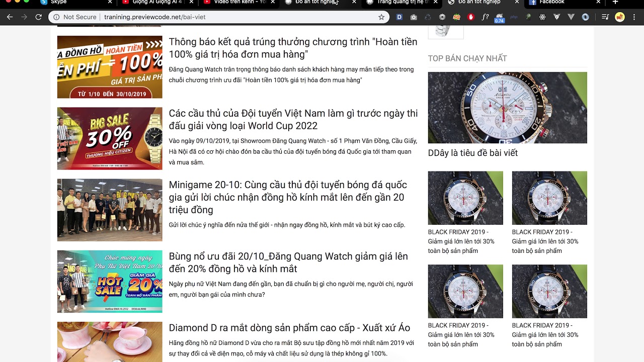The height and width of the screenshot is (362, 644).
Task: Click the text Vào ngày 09/10/2019, tại Showroom
Action: pos(293,151)
